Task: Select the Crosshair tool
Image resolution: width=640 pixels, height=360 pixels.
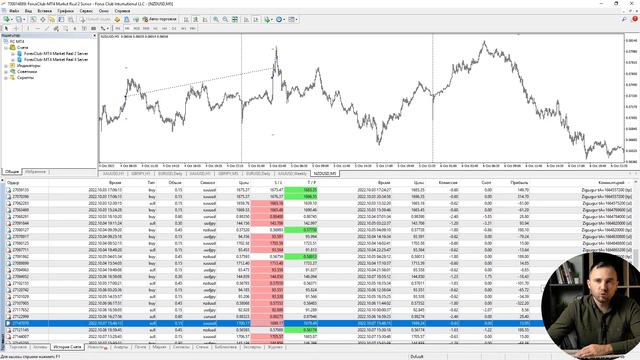Action: click(x=16, y=28)
